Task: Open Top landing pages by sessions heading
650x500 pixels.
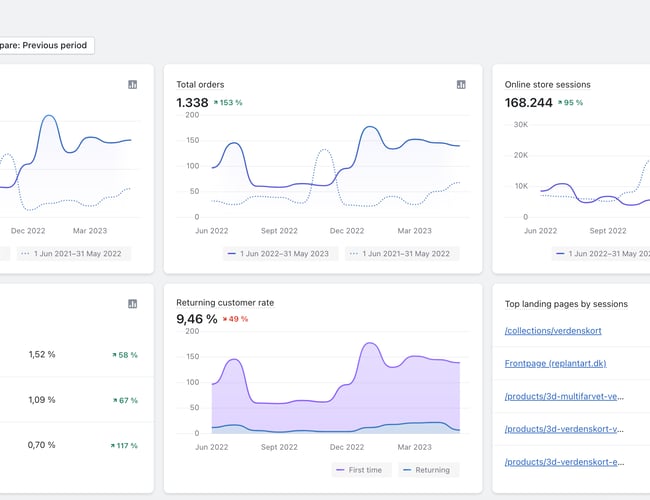Action: (566, 304)
